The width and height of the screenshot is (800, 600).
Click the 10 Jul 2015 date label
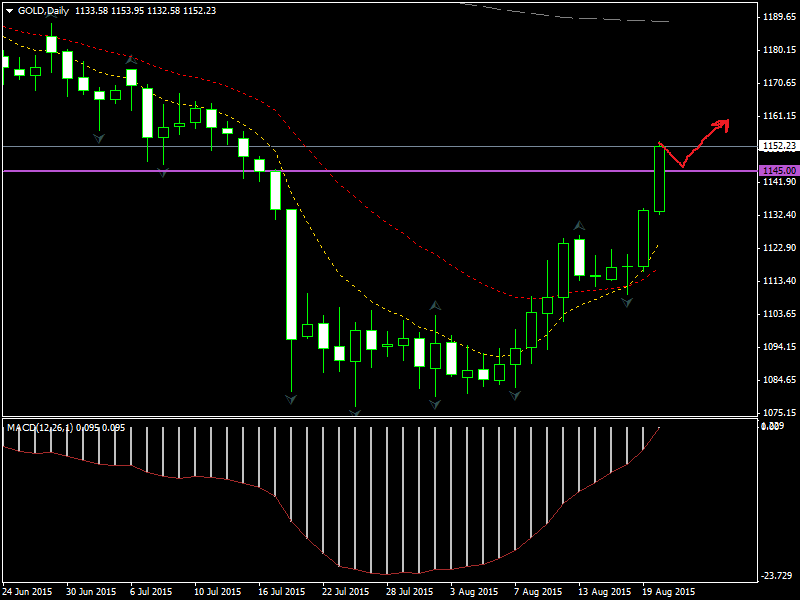coord(218,592)
